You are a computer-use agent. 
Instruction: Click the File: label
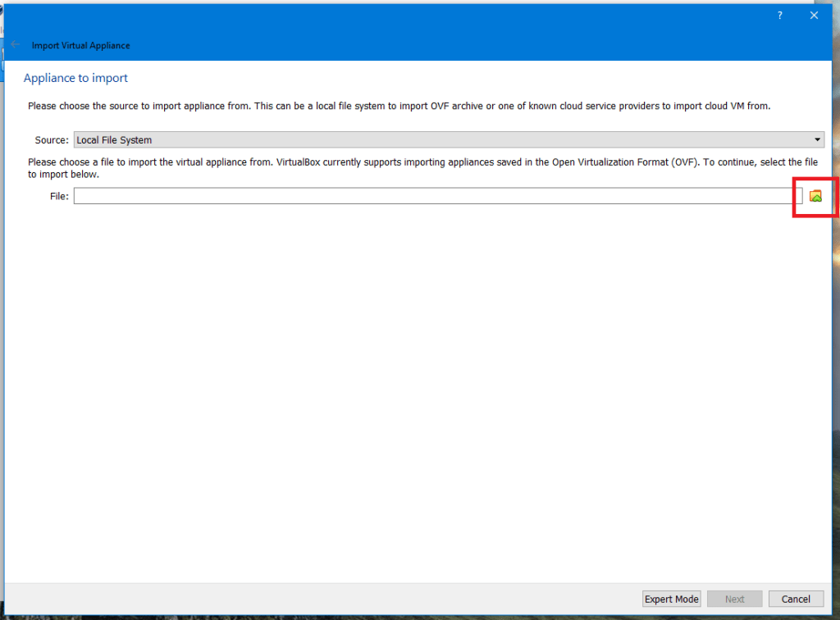click(59, 196)
